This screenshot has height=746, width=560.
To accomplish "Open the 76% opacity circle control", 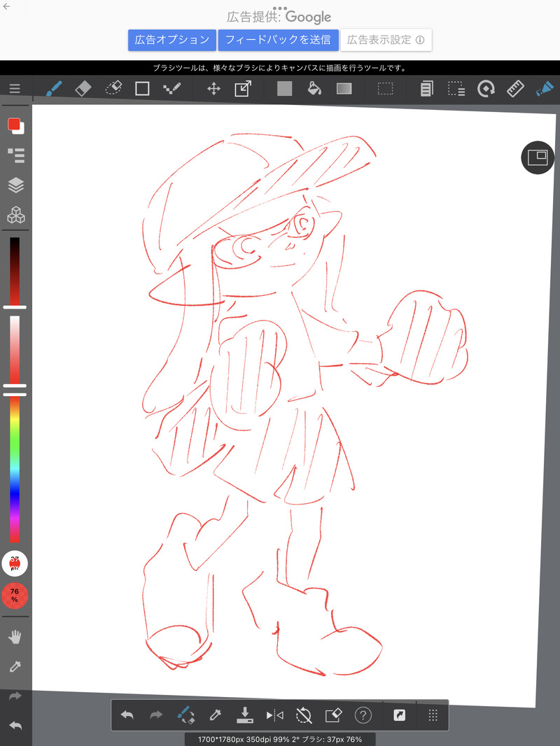I will pos(15,596).
